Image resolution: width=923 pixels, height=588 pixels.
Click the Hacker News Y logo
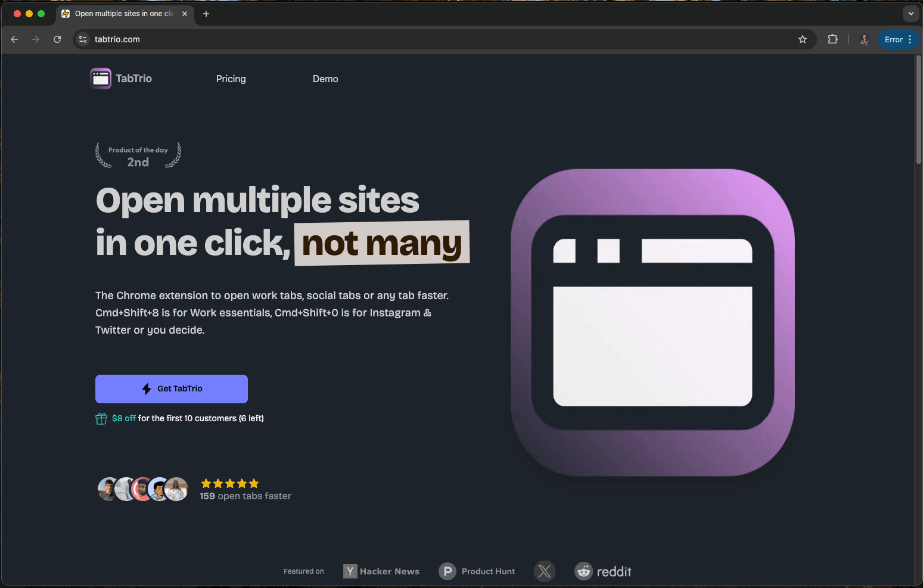(x=350, y=571)
